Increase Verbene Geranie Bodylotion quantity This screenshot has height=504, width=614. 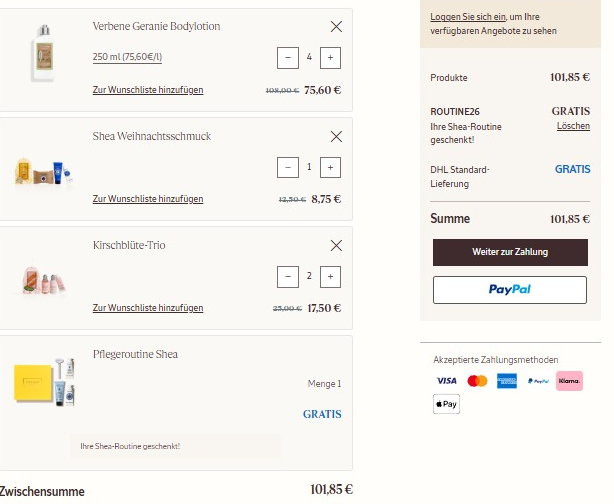(332, 57)
